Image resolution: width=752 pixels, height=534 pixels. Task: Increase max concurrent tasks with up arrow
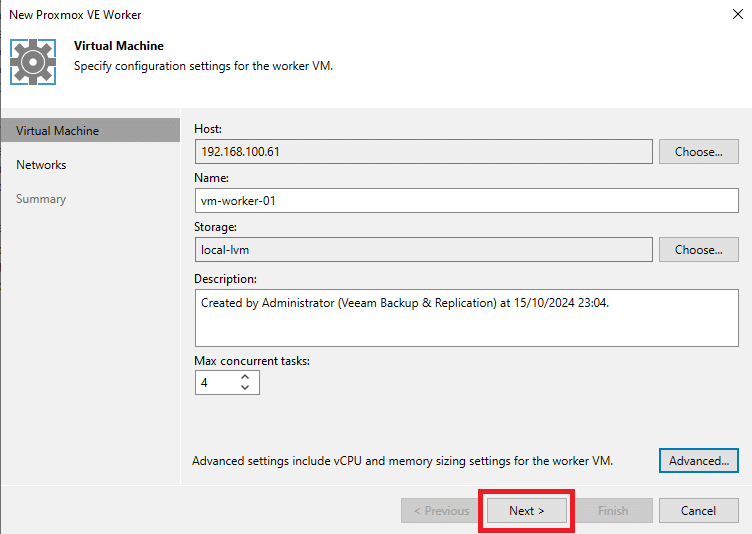tap(245, 377)
